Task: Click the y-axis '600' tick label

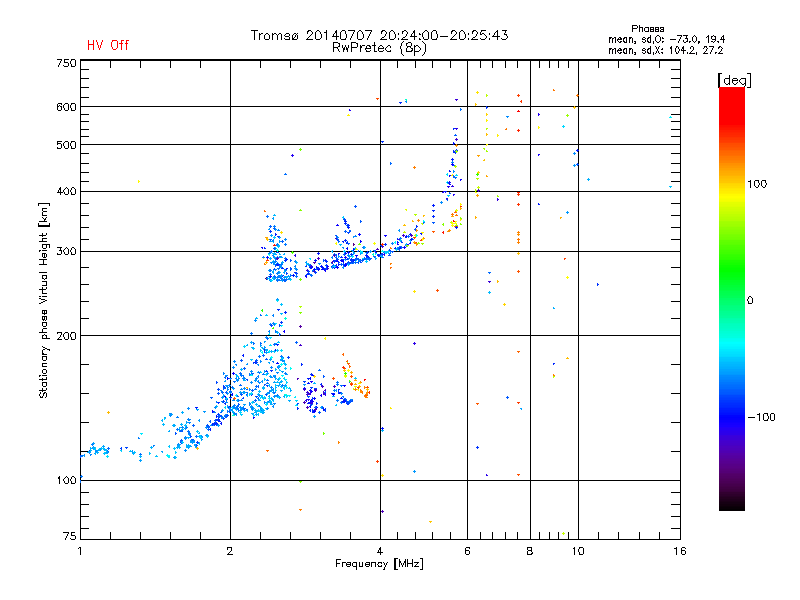Action: tap(66, 107)
